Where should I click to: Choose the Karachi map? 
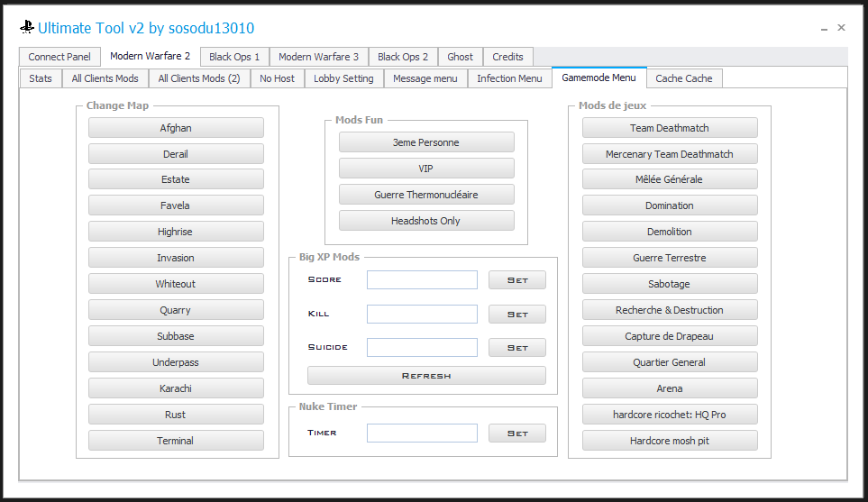[x=176, y=388]
